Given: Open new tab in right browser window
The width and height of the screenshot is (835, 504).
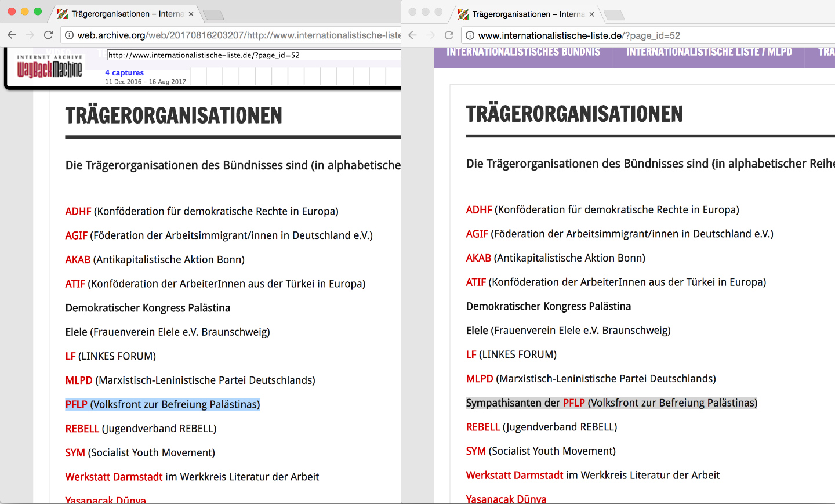Looking at the screenshot, I should [x=613, y=14].
